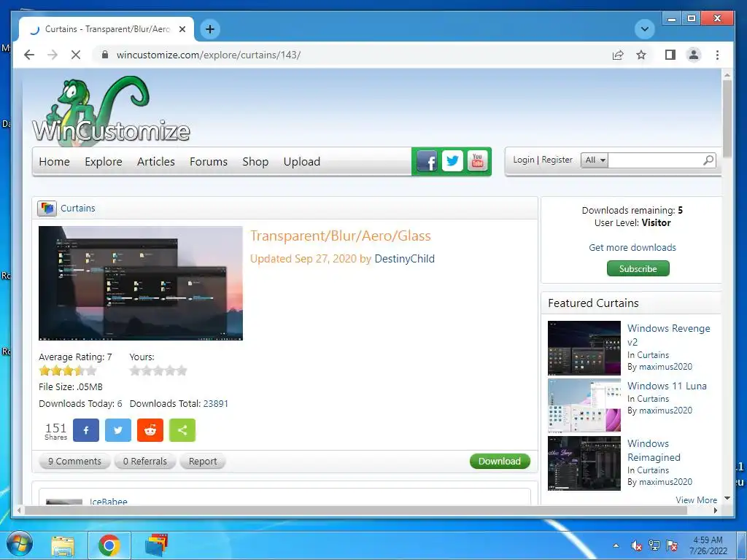Open the Windows Reimagined link
This screenshot has width=747, height=560.
click(x=654, y=450)
